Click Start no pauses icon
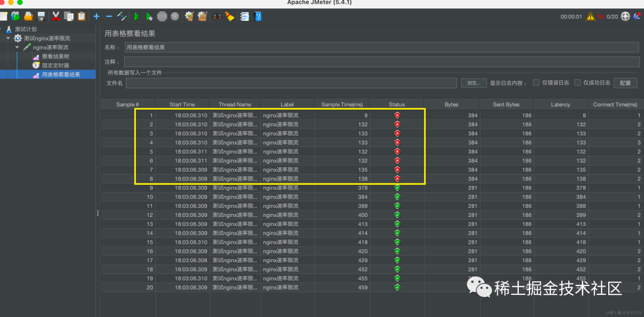644x317 pixels. 150,17
